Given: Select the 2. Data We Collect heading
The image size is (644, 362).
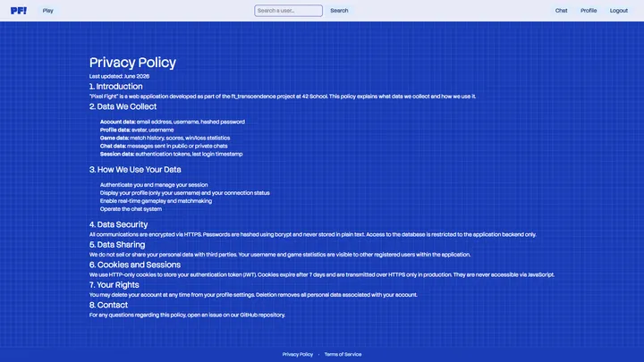Looking at the screenshot, I should point(123,106).
